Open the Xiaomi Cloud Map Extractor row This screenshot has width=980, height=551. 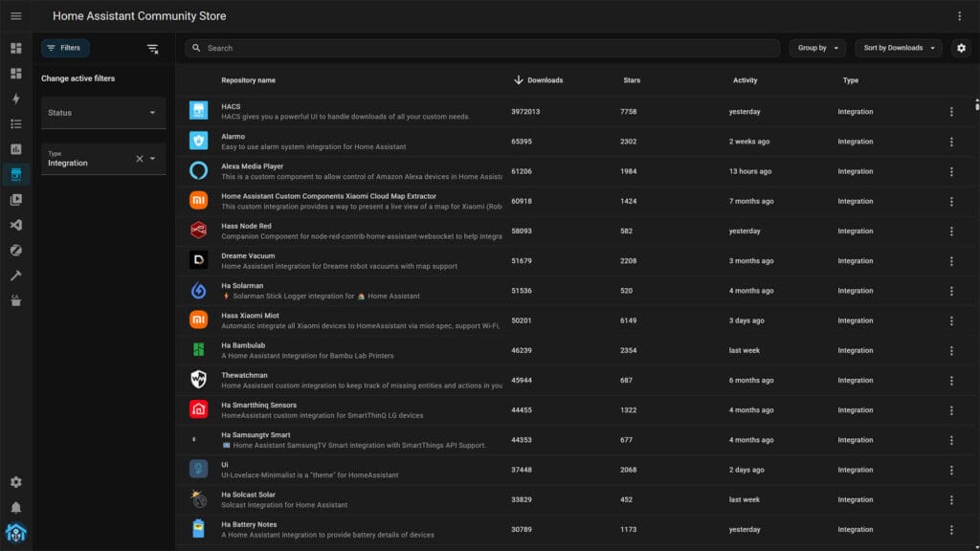[575, 201]
